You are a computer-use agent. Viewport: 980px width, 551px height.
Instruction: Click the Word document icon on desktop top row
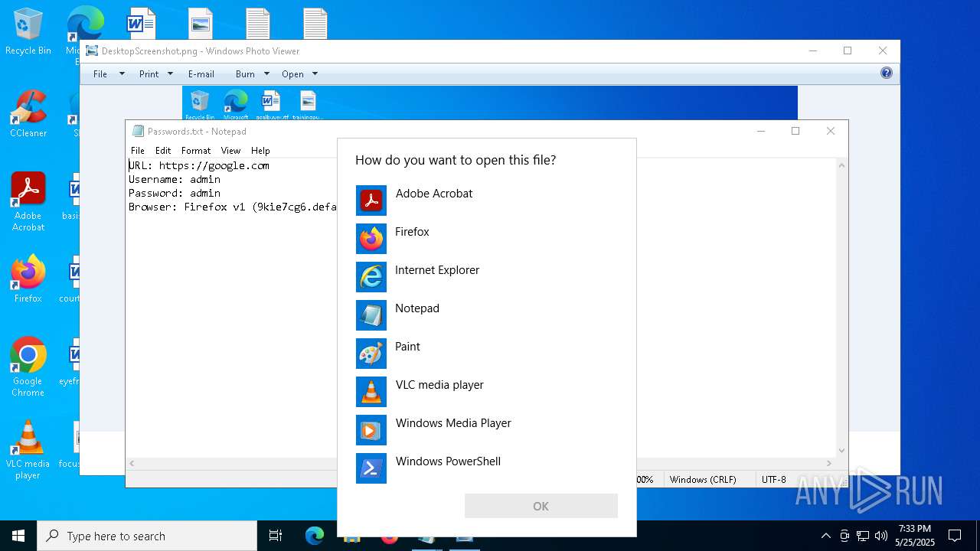click(141, 23)
